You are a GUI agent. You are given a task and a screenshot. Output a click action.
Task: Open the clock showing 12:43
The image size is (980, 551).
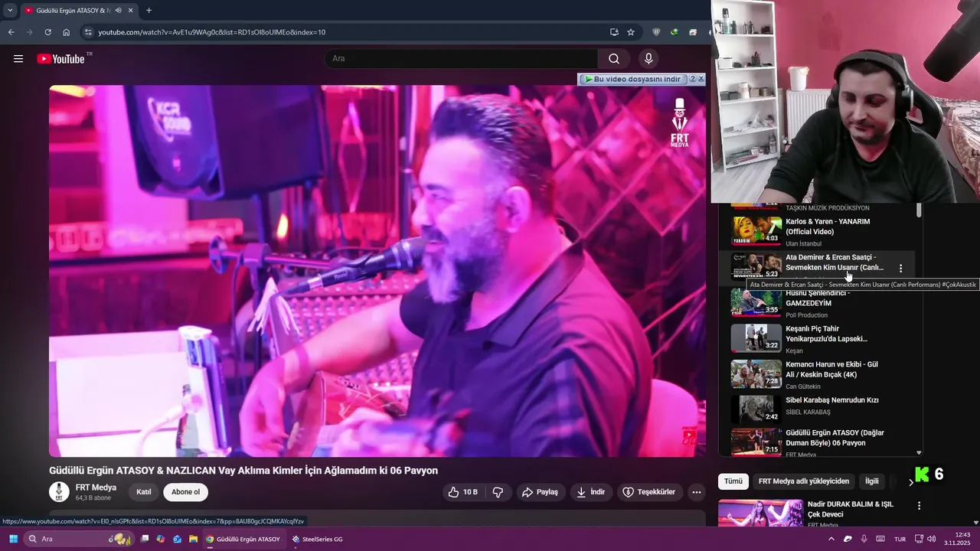tap(958, 539)
